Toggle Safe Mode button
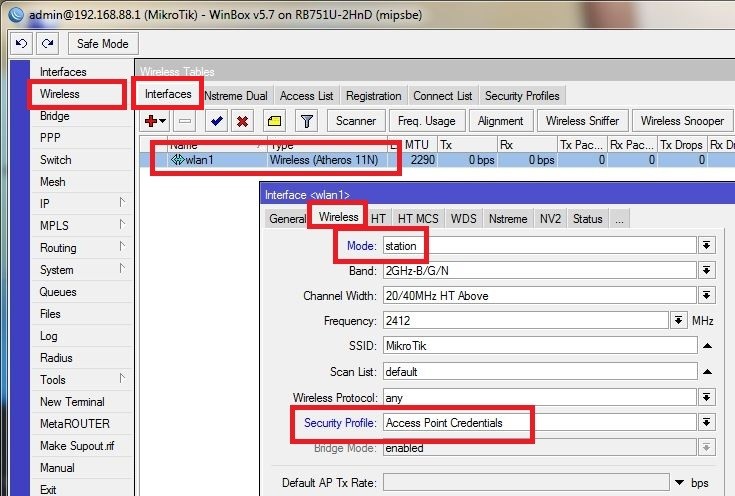This screenshot has width=735, height=496. 103,44
